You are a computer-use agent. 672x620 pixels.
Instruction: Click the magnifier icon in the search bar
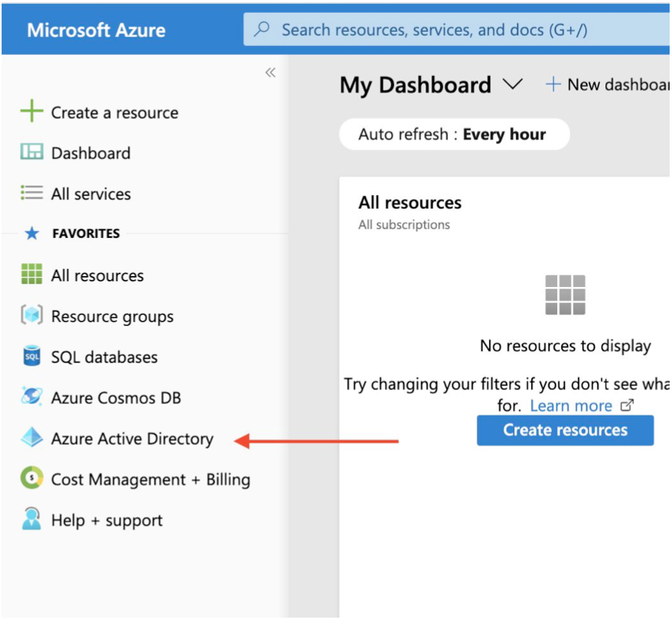coord(262,29)
